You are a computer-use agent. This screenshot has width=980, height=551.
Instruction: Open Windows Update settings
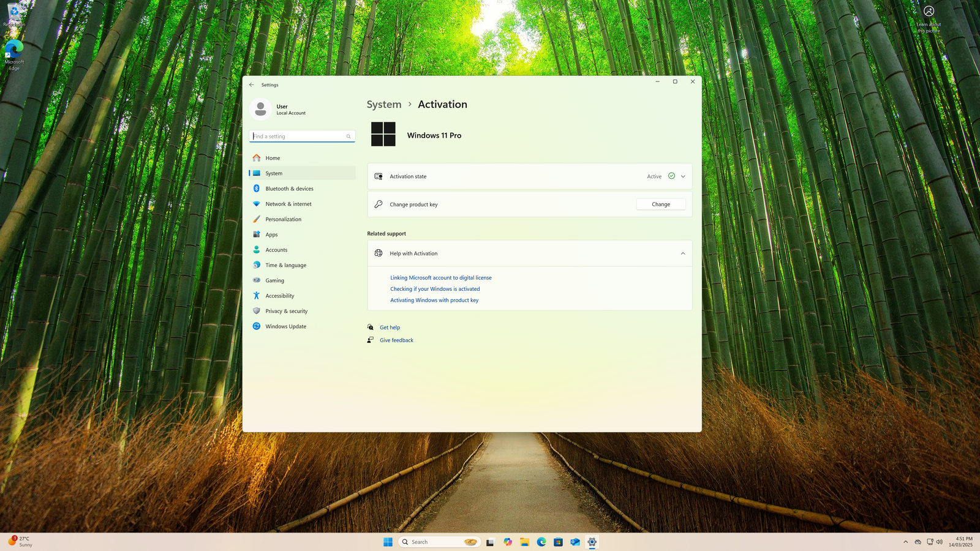click(x=285, y=326)
